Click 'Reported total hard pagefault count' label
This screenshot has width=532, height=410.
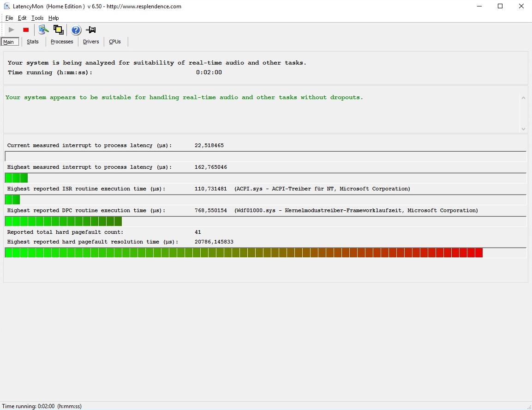tap(65, 232)
